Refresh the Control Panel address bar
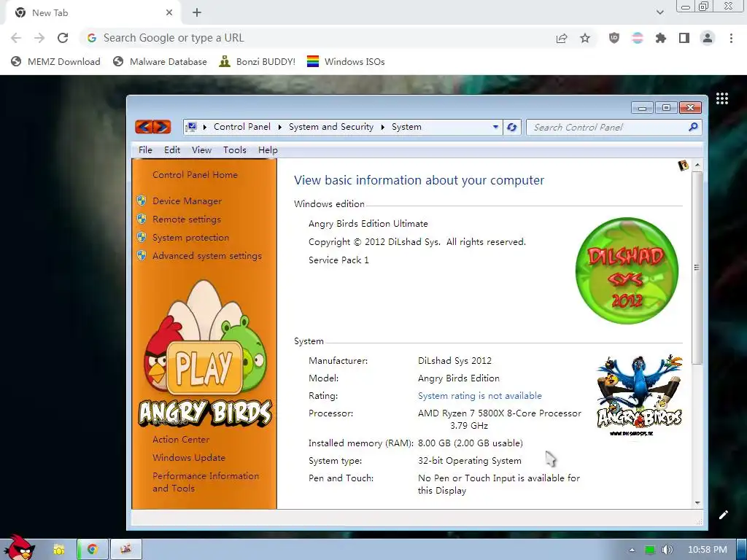The height and width of the screenshot is (560, 747). pyautogui.click(x=512, y=127)
